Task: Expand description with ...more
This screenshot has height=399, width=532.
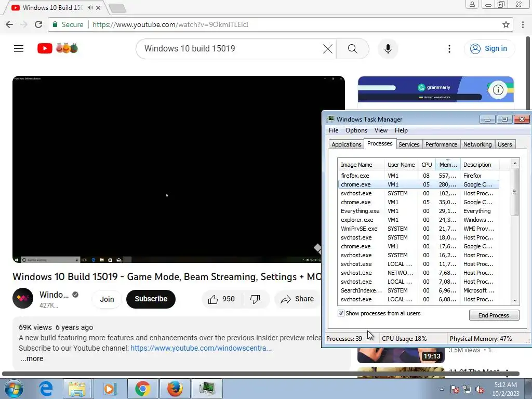Action: click(32, 358)
